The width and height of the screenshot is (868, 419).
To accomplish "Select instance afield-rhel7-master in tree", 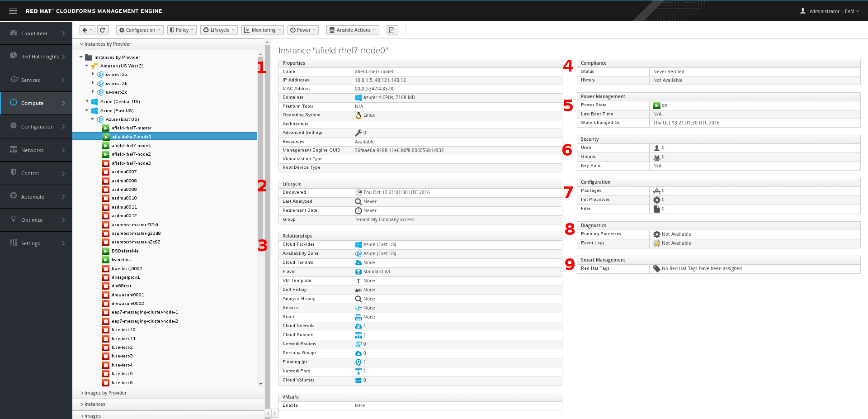I will [x=132, y=128].
